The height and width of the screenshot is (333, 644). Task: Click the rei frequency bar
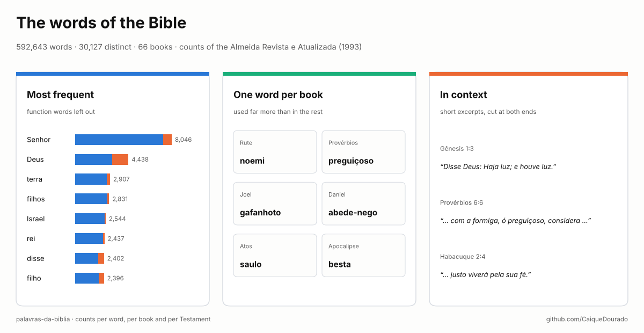pos(90,239)
